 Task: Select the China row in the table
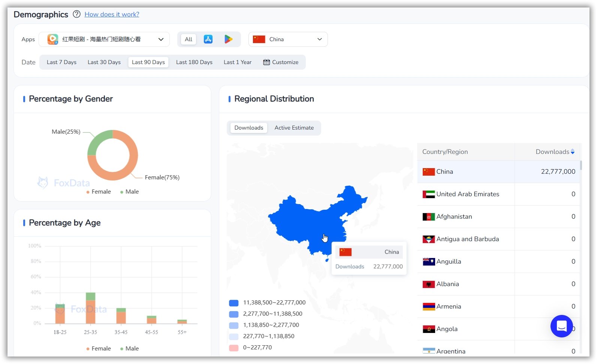point(498,172)
